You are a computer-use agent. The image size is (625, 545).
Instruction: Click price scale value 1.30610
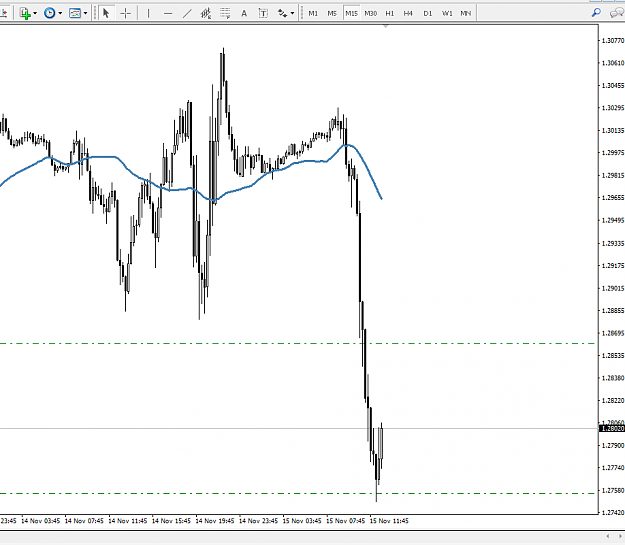coord(613,63)
